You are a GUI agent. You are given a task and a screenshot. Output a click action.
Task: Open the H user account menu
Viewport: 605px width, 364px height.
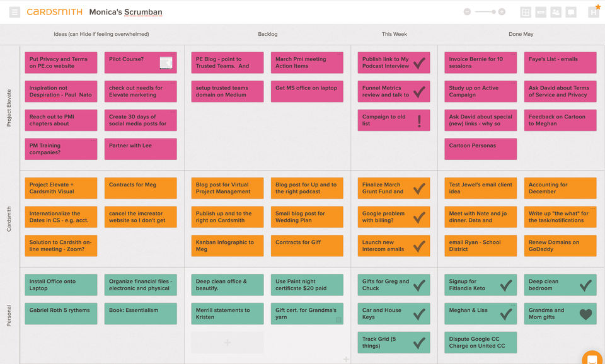point(593,12)
